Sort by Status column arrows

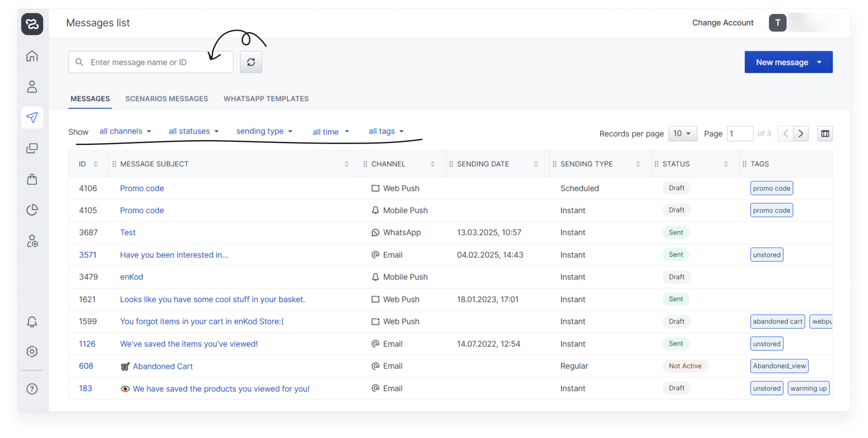click(725, 164)
